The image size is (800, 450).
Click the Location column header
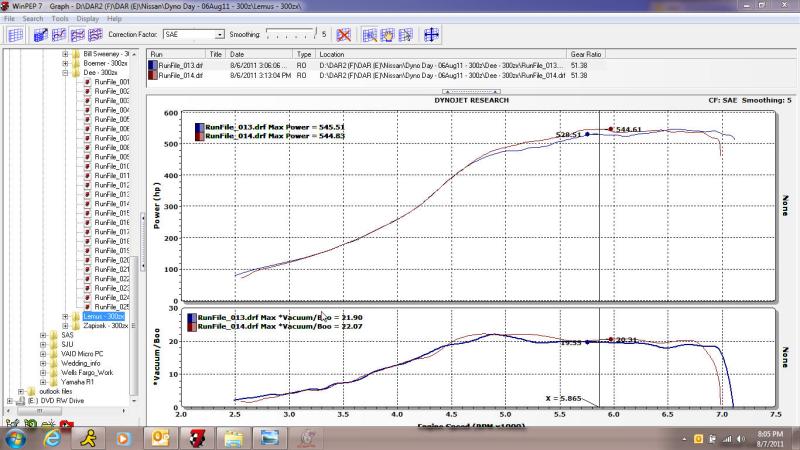click(332, 53)
